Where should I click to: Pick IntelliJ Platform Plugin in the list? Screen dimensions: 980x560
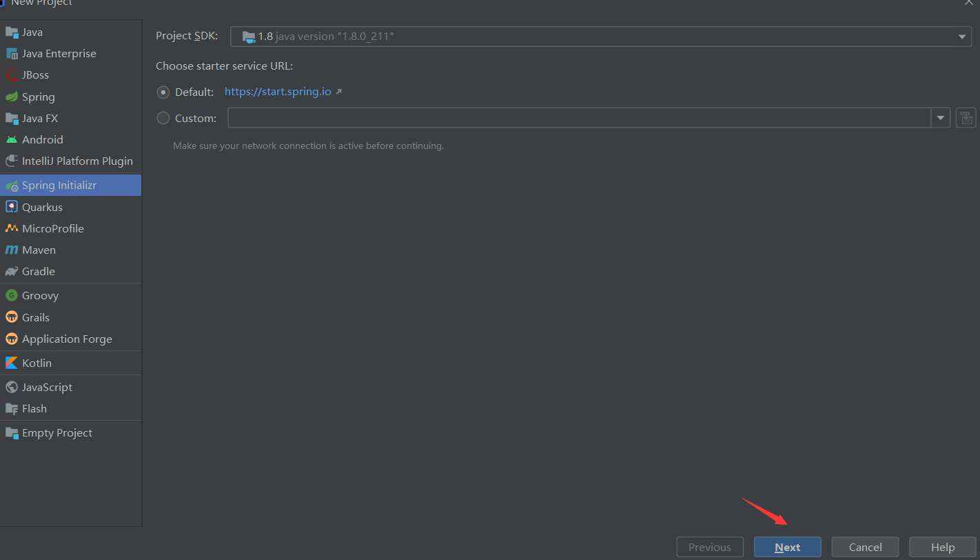(70, 161)
